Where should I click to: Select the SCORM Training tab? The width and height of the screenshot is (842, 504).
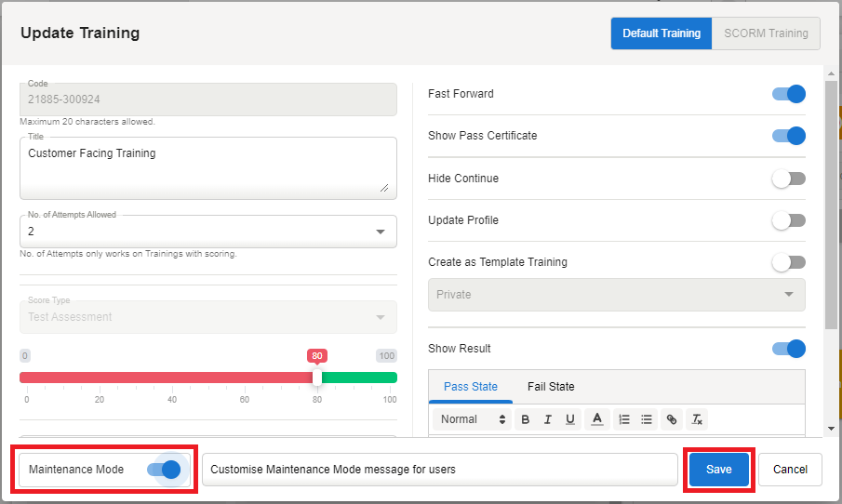click(766, 33)
